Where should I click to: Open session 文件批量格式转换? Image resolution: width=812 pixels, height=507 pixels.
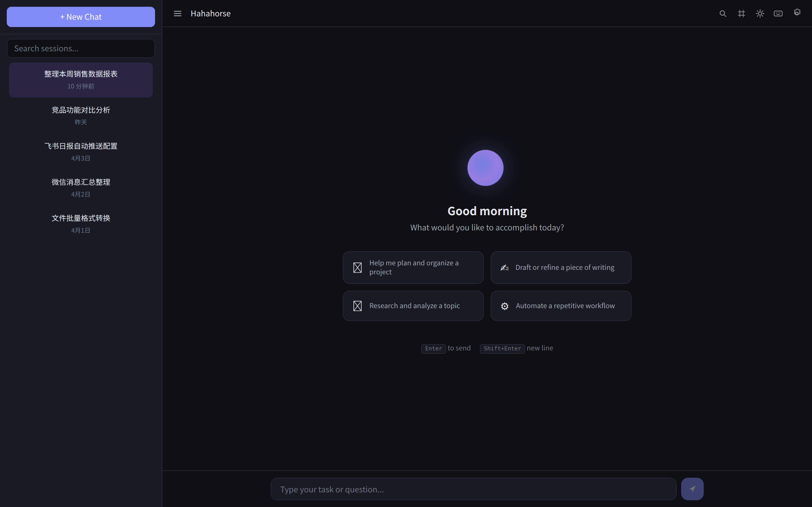[81, 224]
